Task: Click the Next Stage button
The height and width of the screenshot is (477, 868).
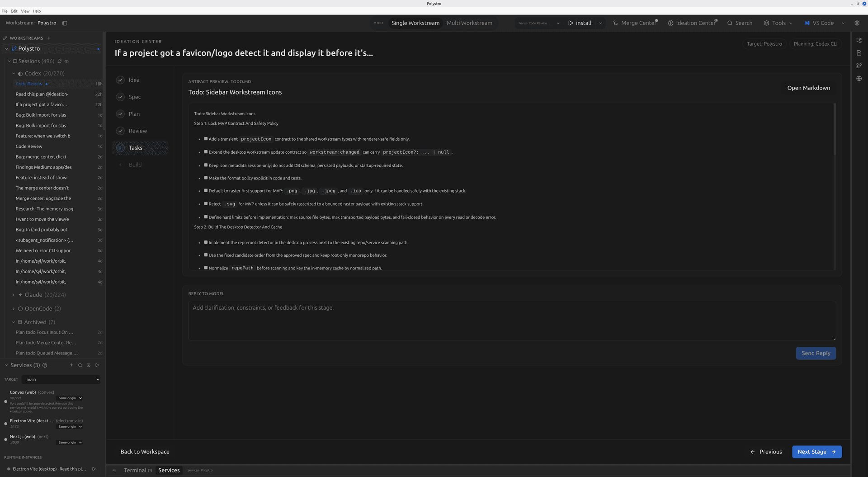Action: click(816, 452)
